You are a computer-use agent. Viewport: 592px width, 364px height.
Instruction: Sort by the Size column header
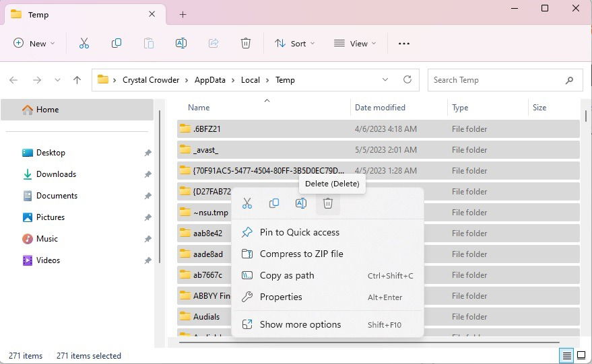coord(539,108)
